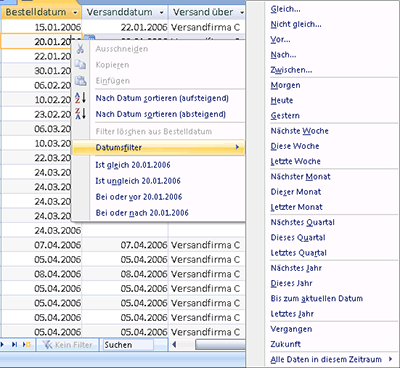Select Bis zum aktuellen Datum
Image resolution: width=400 pixels, height=368 pixels.
[317, 299]
